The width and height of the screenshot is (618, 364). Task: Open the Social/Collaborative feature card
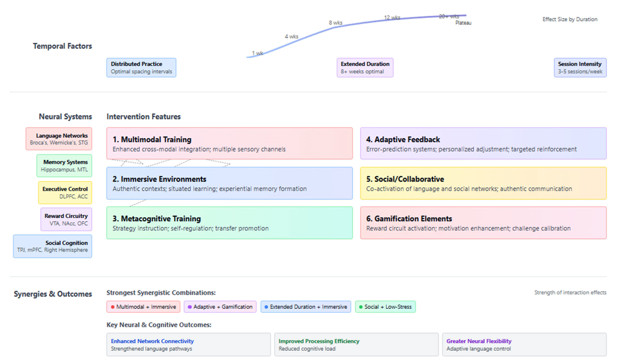click(x=483, y=183)
